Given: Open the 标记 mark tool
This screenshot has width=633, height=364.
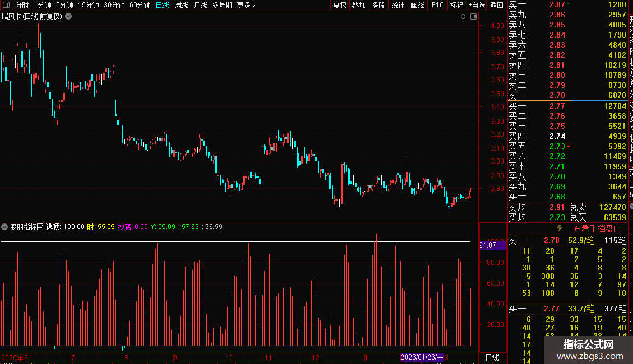Looking at the screenshot, I should click(x=457, y=5).
